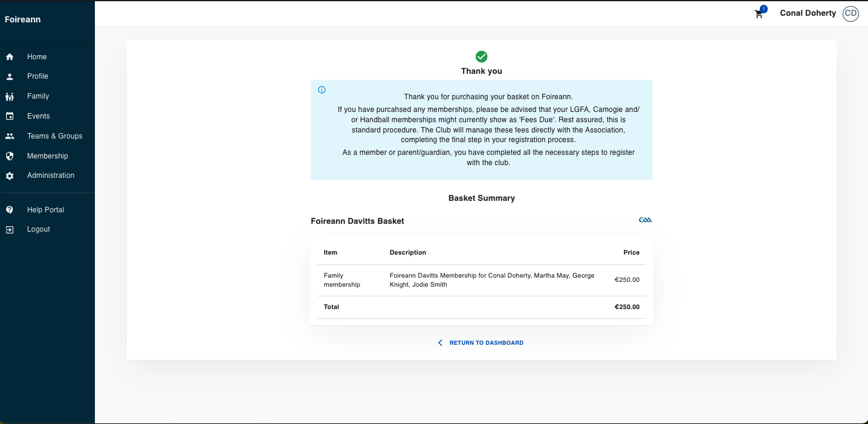Click the green success checkmark icon
The image size is (868, 424).
[x=482, y=56]
